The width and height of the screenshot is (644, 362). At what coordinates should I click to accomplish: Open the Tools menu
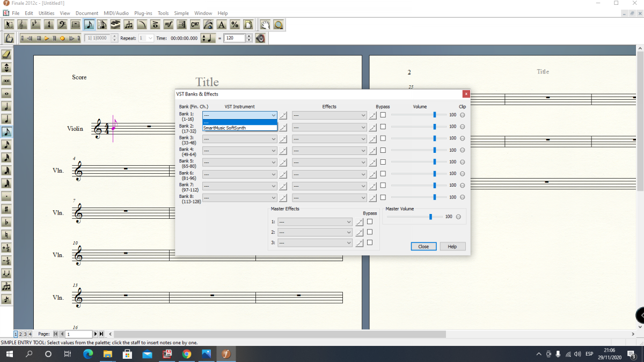click(163, 13)
